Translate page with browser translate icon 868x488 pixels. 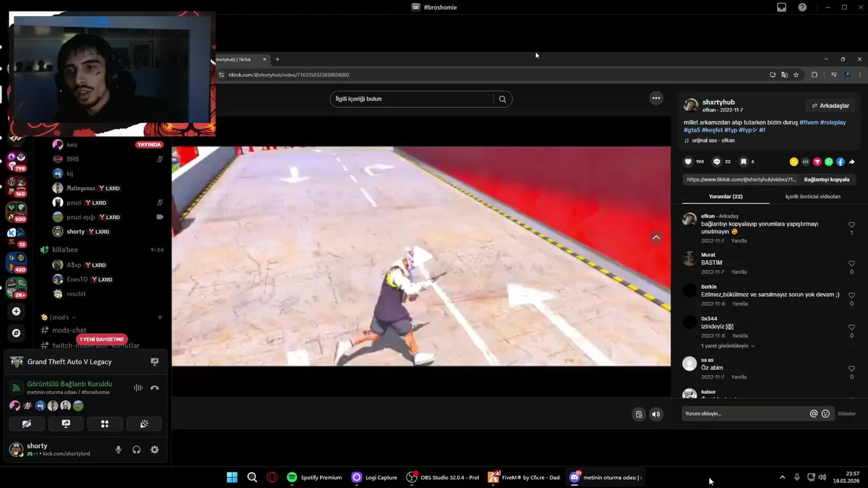784,75
